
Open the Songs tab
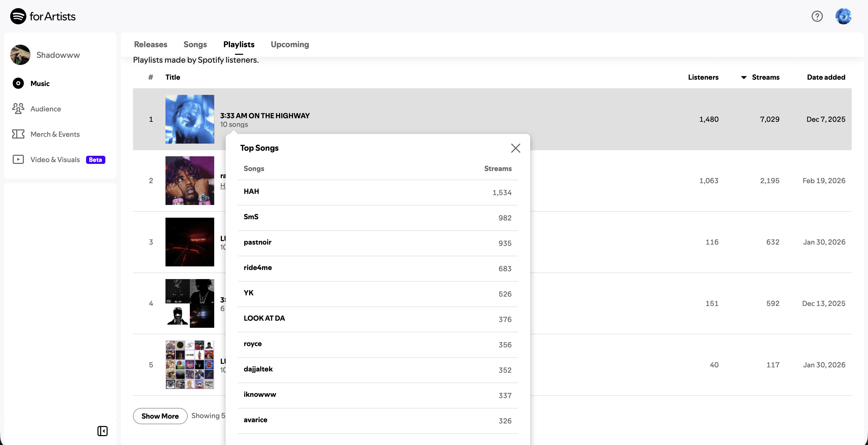coord(195,44)
